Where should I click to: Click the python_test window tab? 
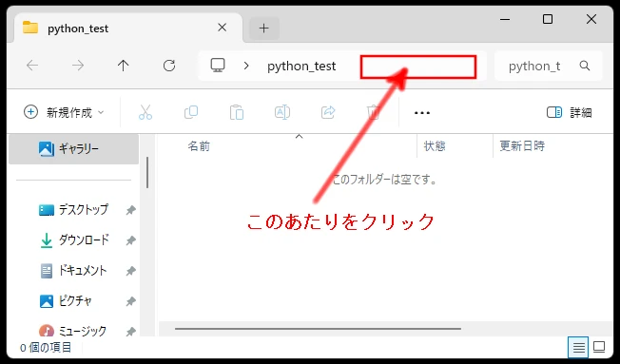pyautogui.click(x=128, y=29)
